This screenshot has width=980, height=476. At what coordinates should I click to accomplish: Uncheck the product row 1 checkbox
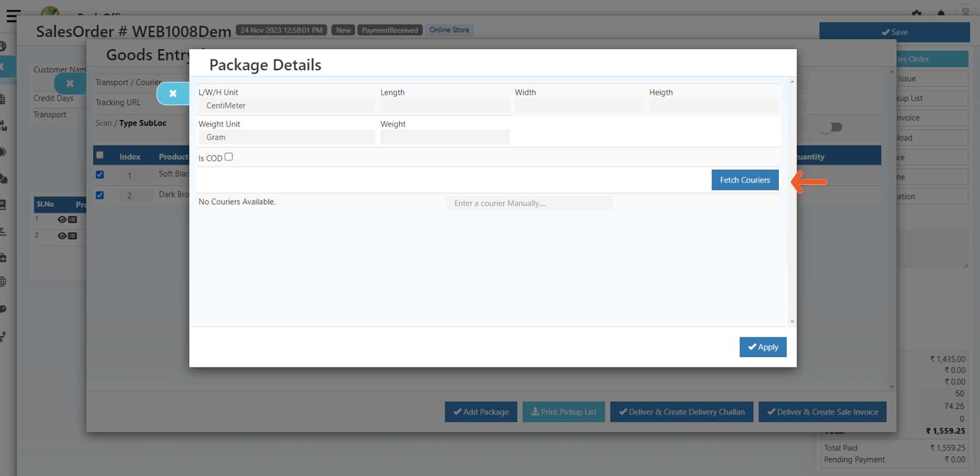pyautogui.click(x=100, y=174)
